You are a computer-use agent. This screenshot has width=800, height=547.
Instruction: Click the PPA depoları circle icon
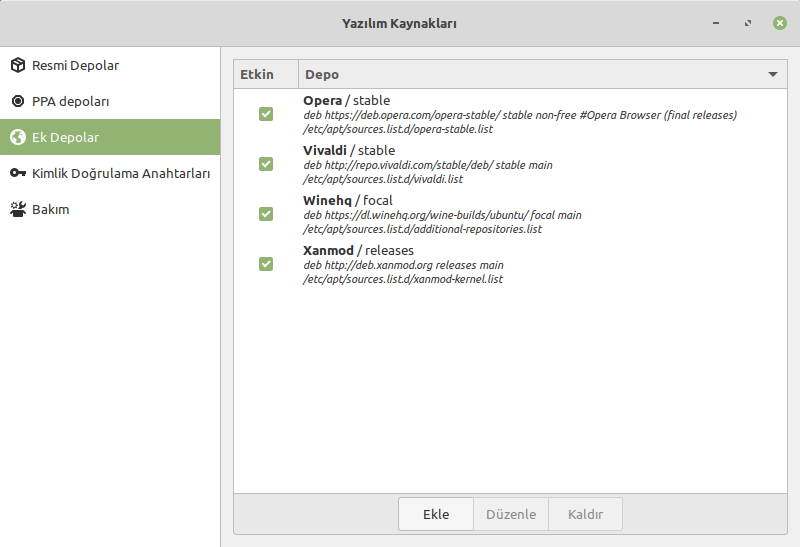pos(18,101)
